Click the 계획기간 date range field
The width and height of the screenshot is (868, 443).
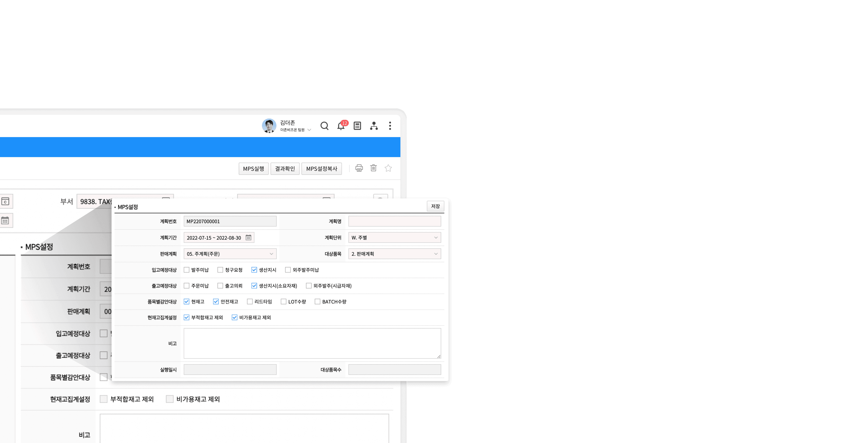click(219, 238)
